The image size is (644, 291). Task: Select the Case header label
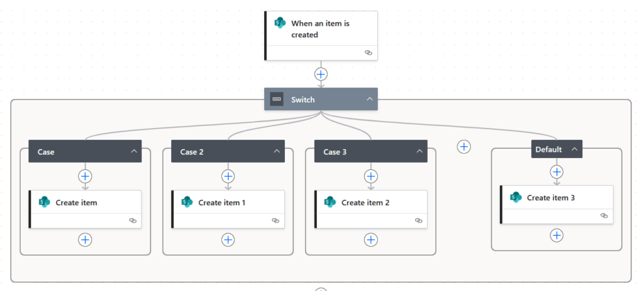[46, 152]
